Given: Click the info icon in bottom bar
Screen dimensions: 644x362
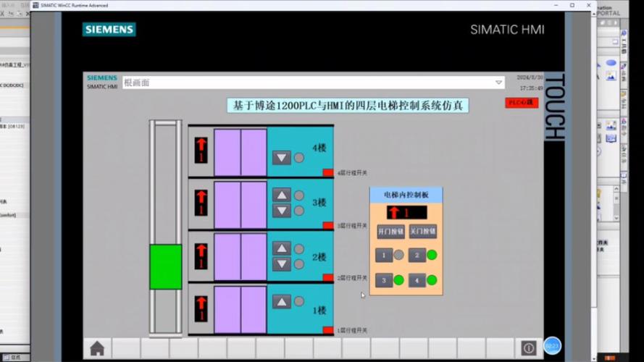Looking at the screenshot, I should (529, 348).
